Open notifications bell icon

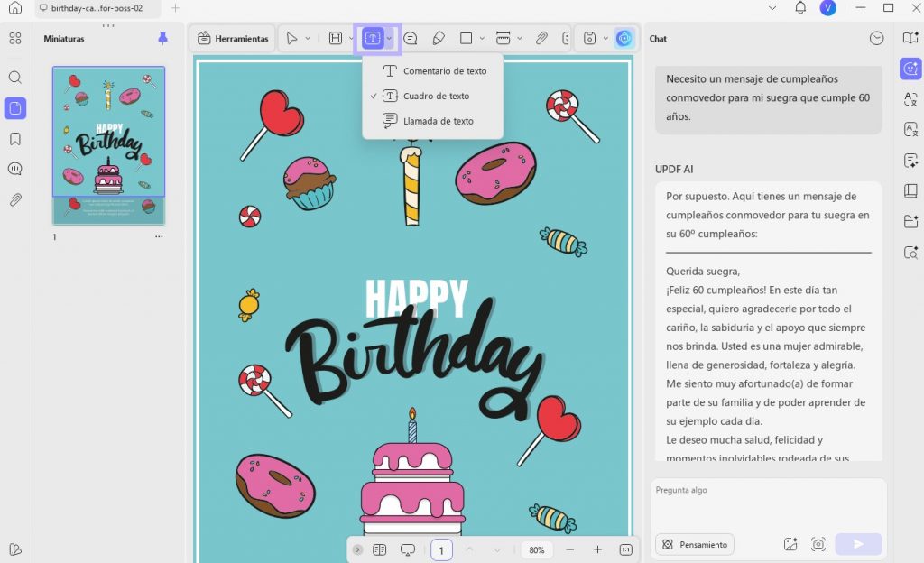(800, 8)
